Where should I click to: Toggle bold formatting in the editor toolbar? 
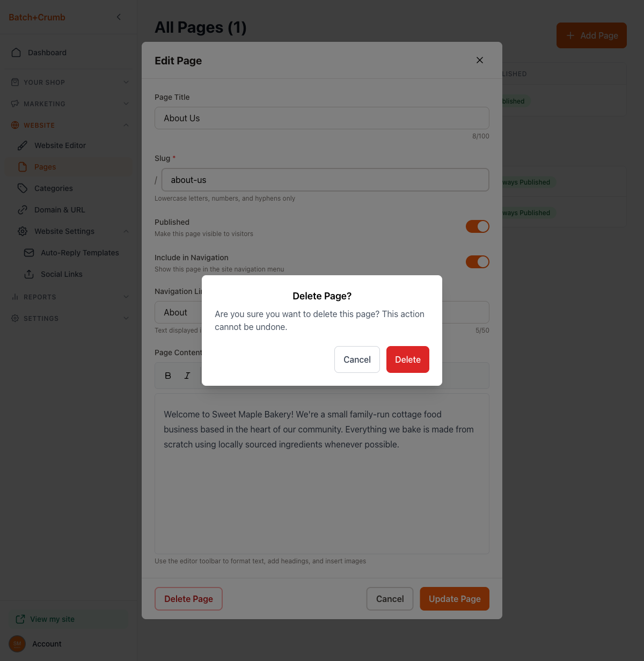click(x=168, y=376)
